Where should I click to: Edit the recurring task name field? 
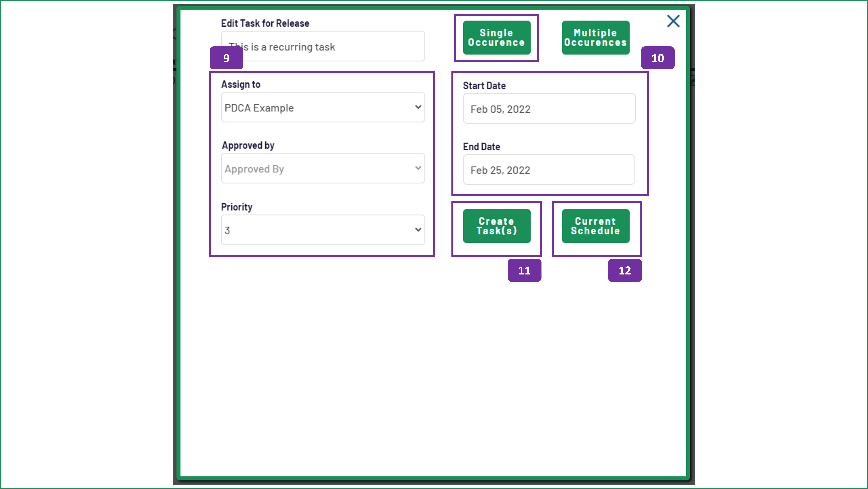(x=322, y=47)
